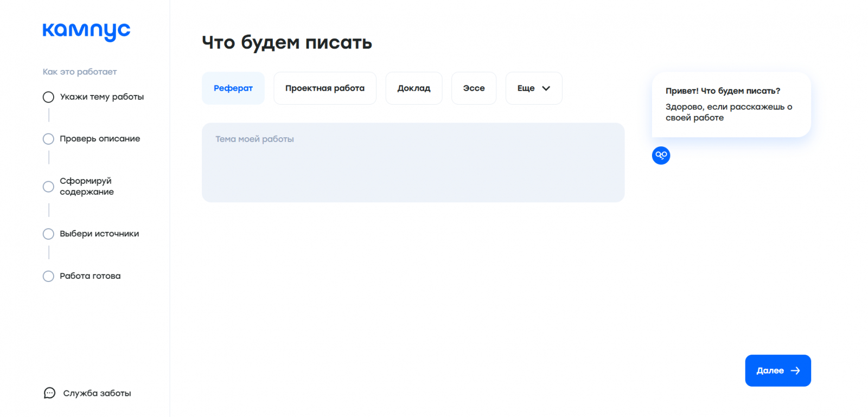868x417 pixels.
Task: Click the Что будем писать page title
Action: tap(287, 42)
